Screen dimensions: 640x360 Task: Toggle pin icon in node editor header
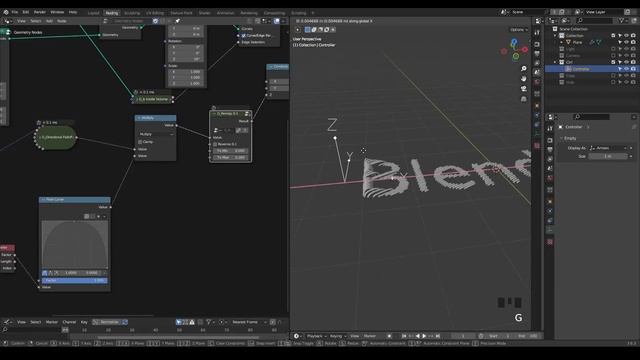(x=178, y=21)
